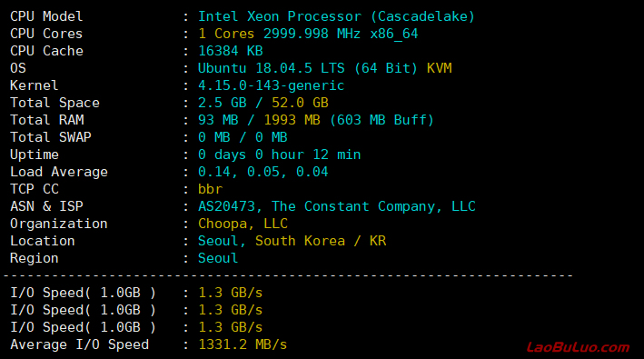Select '0 MB / 0 MB' swap value

pyautogui.click(x=243, y=137)
